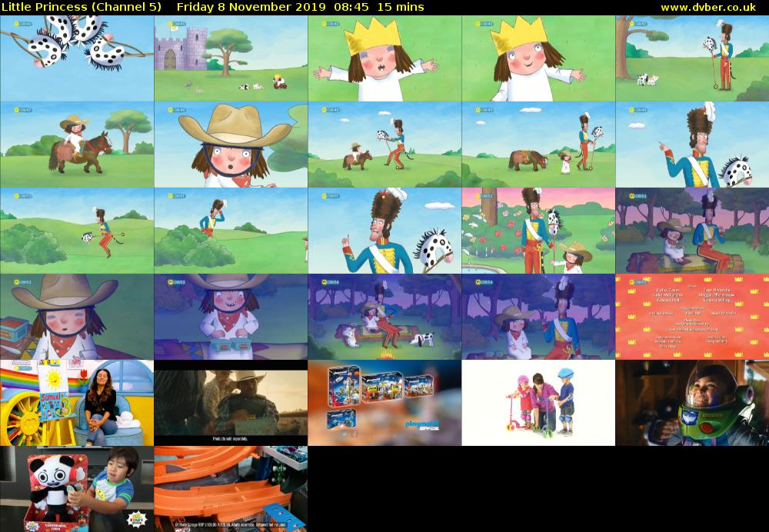The height and width of the screenshot is (532, 769).
Task: Open thumbnail of spotted creatures on branch
Action: pyautogui.click(x=77, y=58)
